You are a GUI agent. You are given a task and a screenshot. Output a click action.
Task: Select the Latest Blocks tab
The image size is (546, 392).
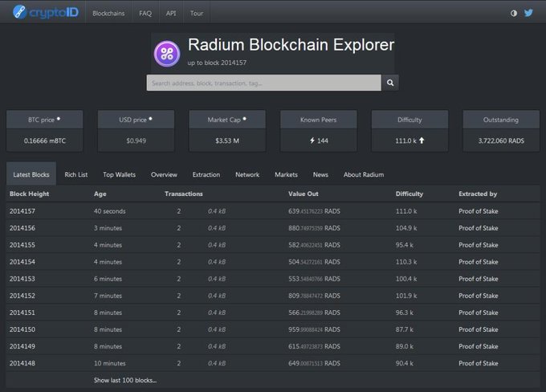click(31, 174)
